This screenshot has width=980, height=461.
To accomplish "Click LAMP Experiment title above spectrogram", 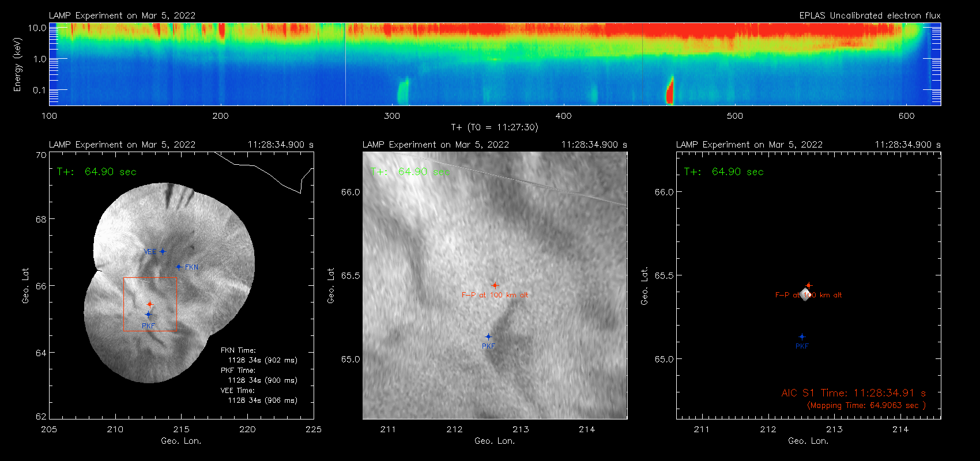I will 122,16.
